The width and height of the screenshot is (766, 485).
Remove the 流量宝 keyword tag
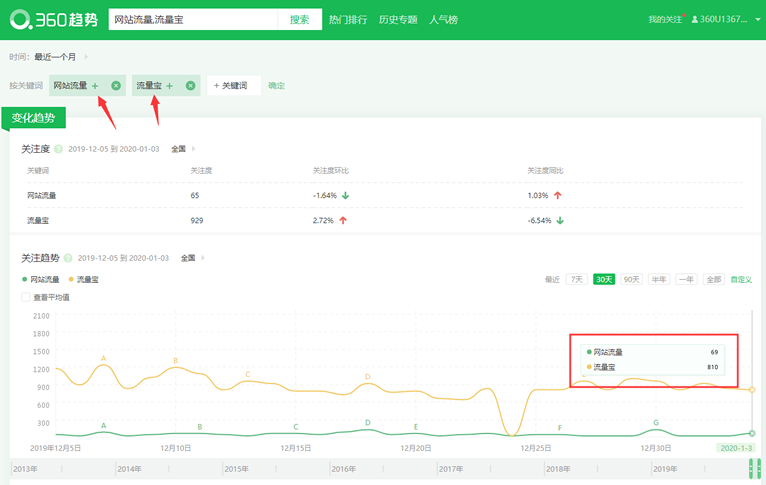[x=191, y=85]
